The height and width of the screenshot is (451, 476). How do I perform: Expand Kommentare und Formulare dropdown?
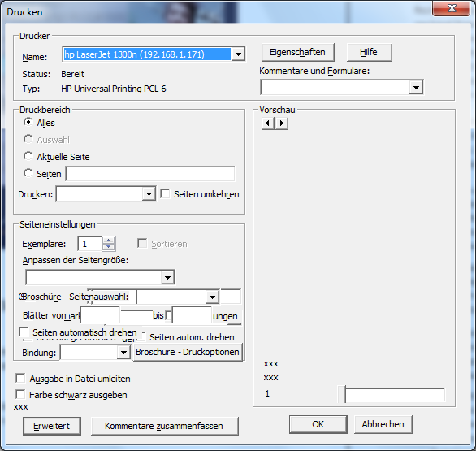click(416, 88)
